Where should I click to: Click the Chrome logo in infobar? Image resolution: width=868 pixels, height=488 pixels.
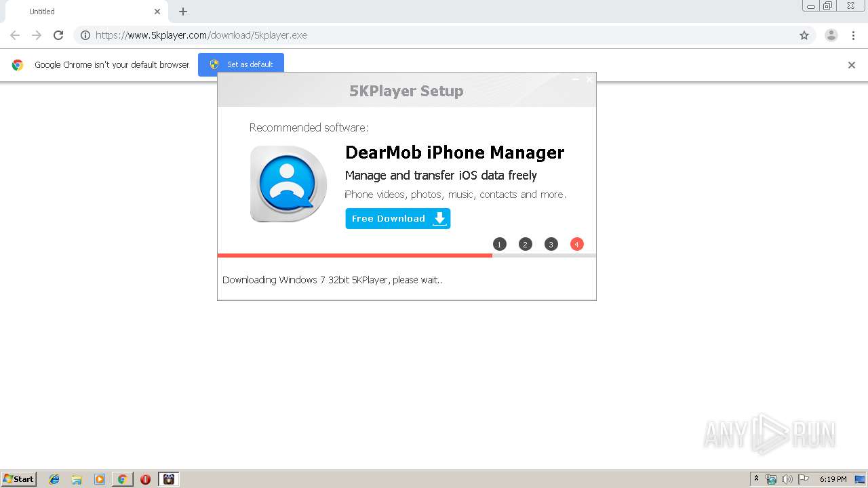click(x=18, y=65)
